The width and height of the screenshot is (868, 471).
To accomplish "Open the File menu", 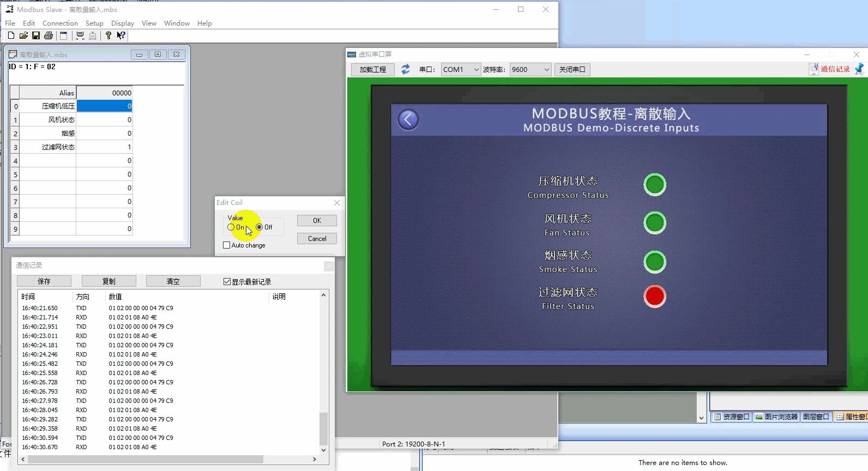I will click(10, 23).
